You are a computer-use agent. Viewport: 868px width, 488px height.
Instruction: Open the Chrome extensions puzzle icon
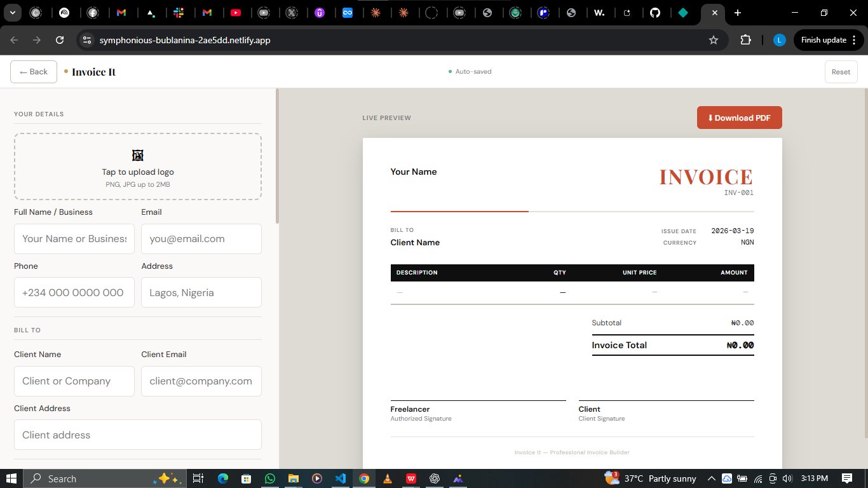[x=745, y=40]
